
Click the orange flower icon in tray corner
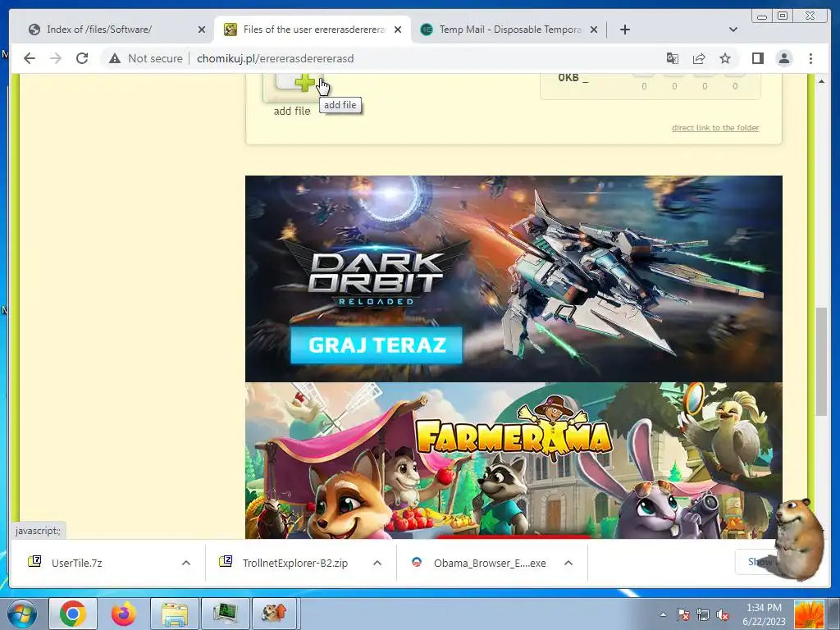click(808, 614)
